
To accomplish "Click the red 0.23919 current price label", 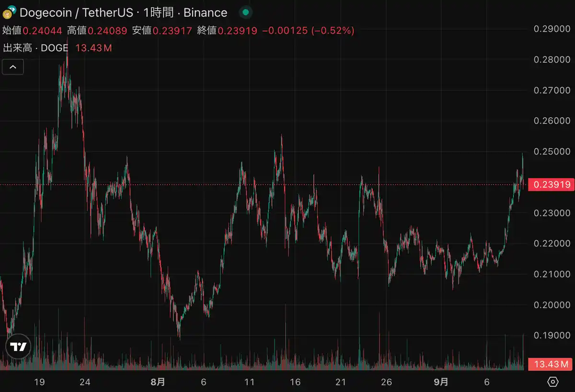I will click(551, 185).
